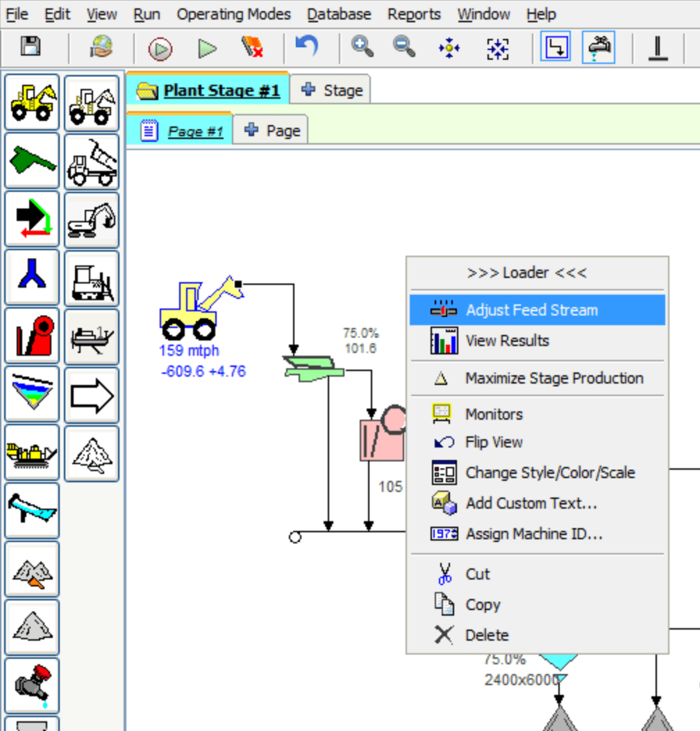Screen dimensions: 700x731
Task: Pick the excavator icon in palette
Action: (x=92, y=220)
